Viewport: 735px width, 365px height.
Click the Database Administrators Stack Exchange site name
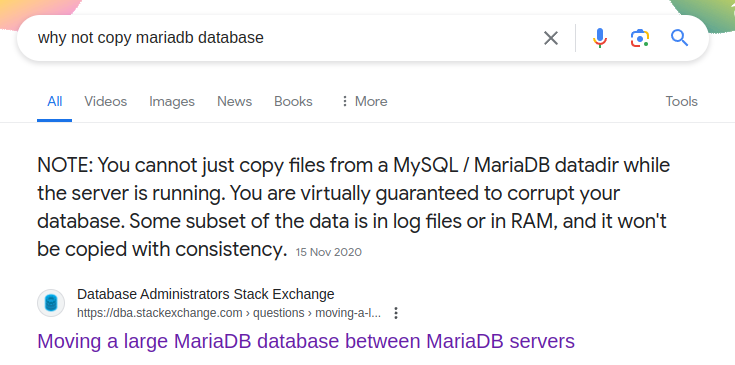tap(206, 294)
